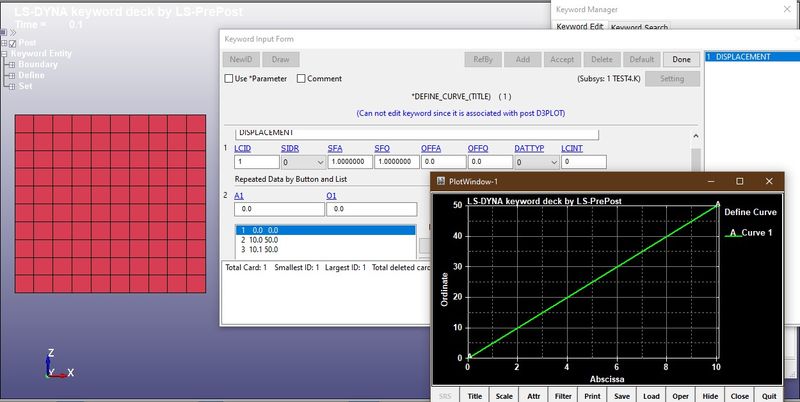Click the OFFO input field

click(490, 162)
